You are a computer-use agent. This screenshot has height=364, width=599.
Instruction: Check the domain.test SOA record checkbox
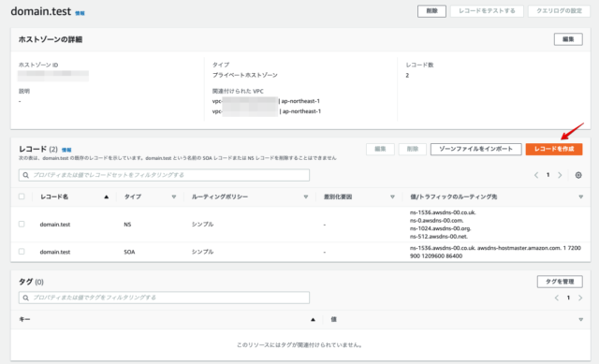point(22,252)
